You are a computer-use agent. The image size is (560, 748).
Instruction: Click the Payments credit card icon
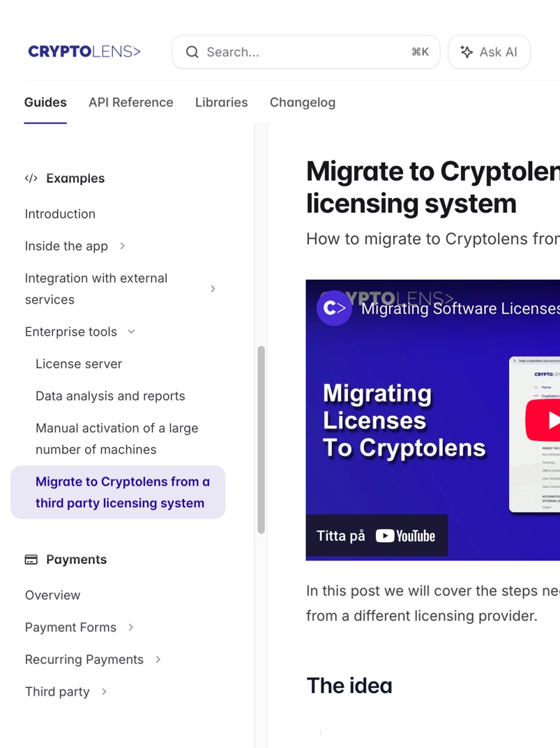[31, 560]
